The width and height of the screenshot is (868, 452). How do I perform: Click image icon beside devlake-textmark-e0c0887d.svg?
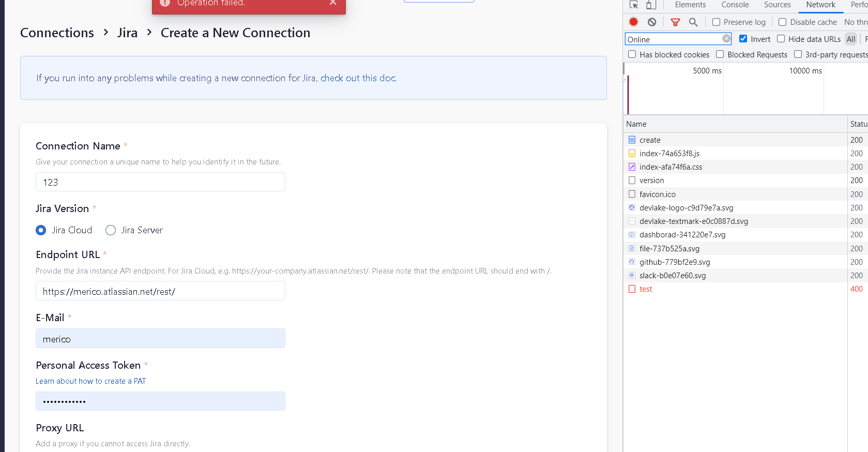(x=632, y=221)
